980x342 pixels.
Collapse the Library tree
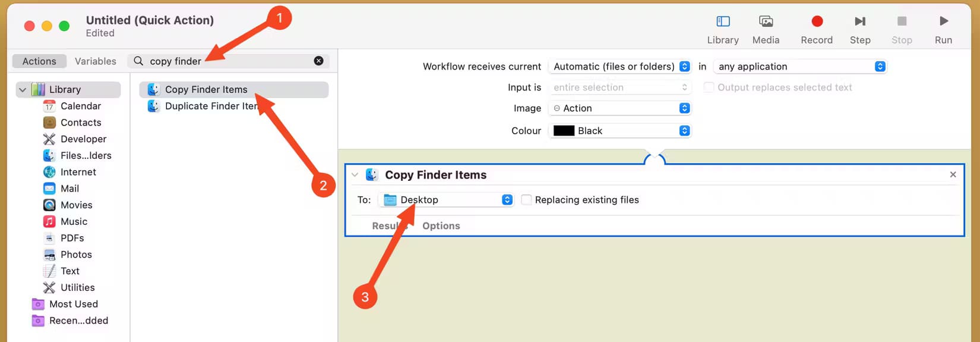pyautogui.click(x=23, y=90)
